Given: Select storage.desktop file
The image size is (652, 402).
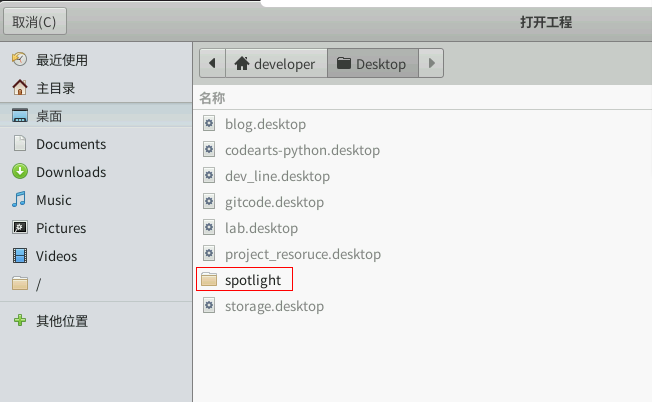Looking at the screenshot, I should (x=273, y=306).
